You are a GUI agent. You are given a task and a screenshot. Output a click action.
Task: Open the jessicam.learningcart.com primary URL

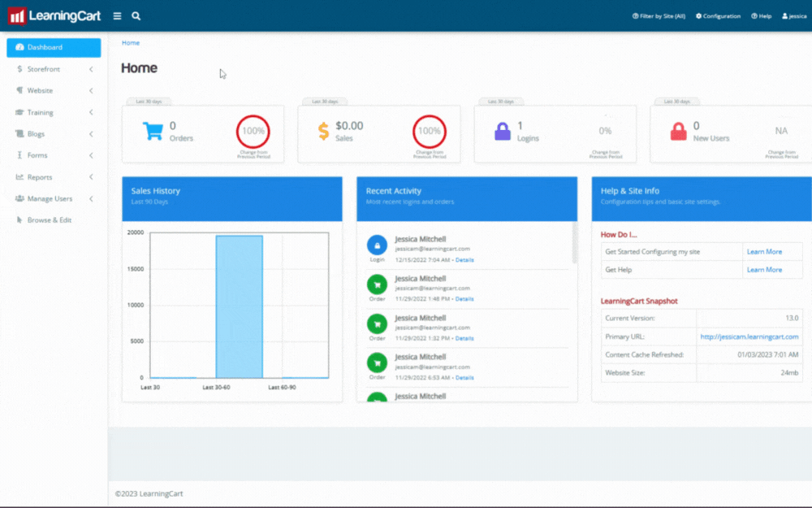749,336
